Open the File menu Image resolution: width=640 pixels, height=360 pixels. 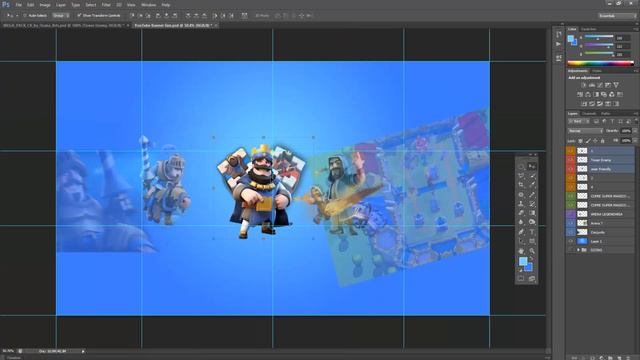point(18,5)
